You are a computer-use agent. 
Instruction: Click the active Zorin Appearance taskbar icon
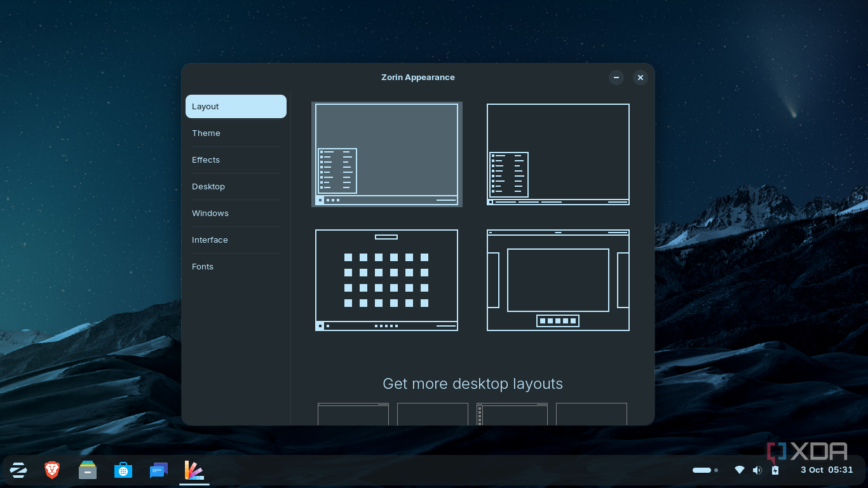193,470
